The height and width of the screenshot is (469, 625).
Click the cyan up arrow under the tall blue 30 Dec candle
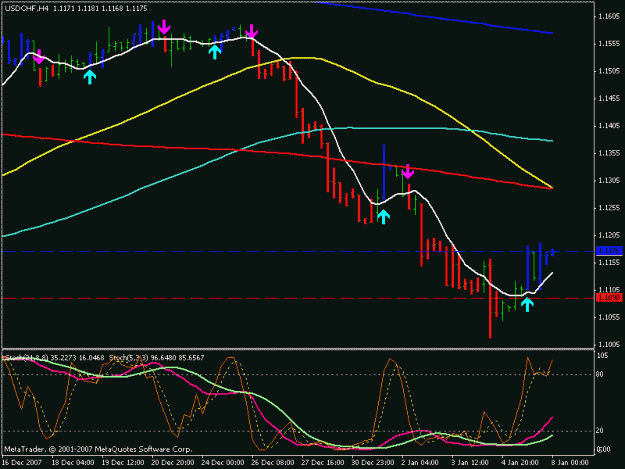coord(383,217)
